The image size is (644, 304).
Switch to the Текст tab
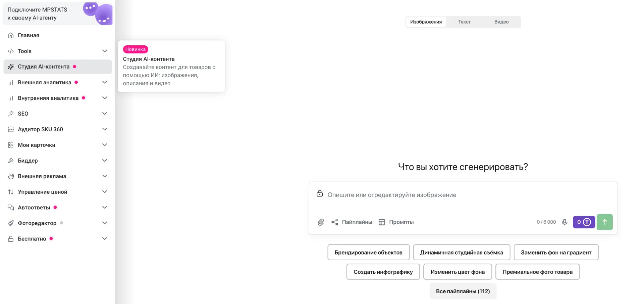[465, 22]
